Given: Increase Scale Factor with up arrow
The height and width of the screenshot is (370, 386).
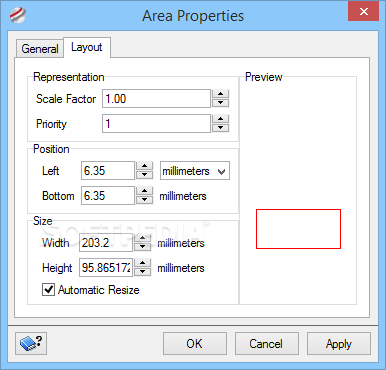Looking at the screenshot, I should point(220,94).
